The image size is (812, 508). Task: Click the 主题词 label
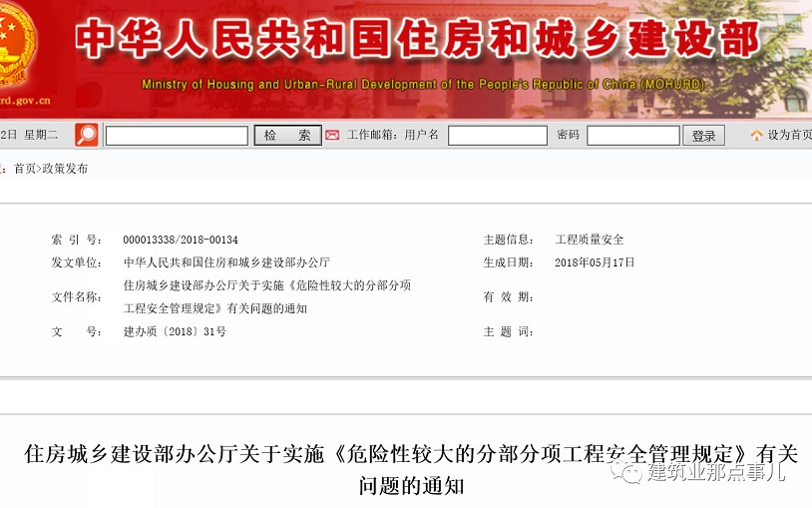[508, 331]
